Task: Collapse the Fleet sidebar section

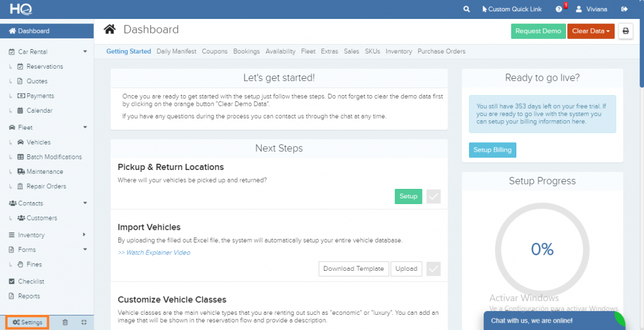Action: pyautogui.click(x=85, y=127)
